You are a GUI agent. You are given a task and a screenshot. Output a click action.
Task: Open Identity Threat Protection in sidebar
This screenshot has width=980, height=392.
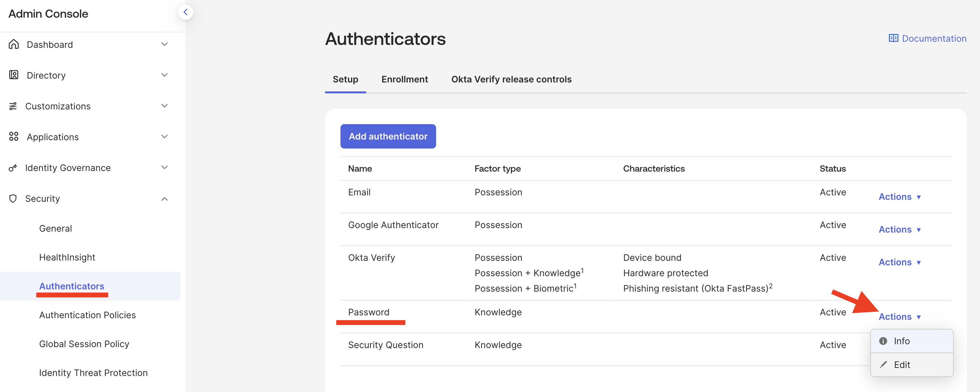tap(93, 373)
